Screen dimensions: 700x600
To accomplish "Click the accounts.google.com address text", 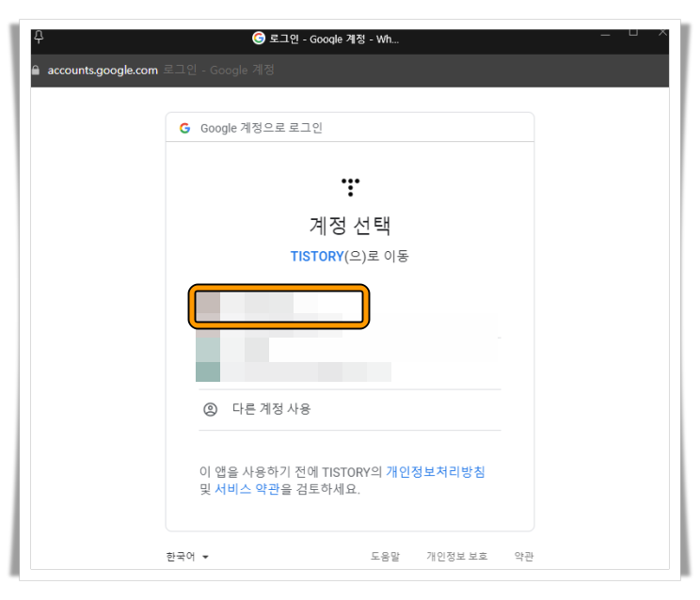I will click(103, 70).
